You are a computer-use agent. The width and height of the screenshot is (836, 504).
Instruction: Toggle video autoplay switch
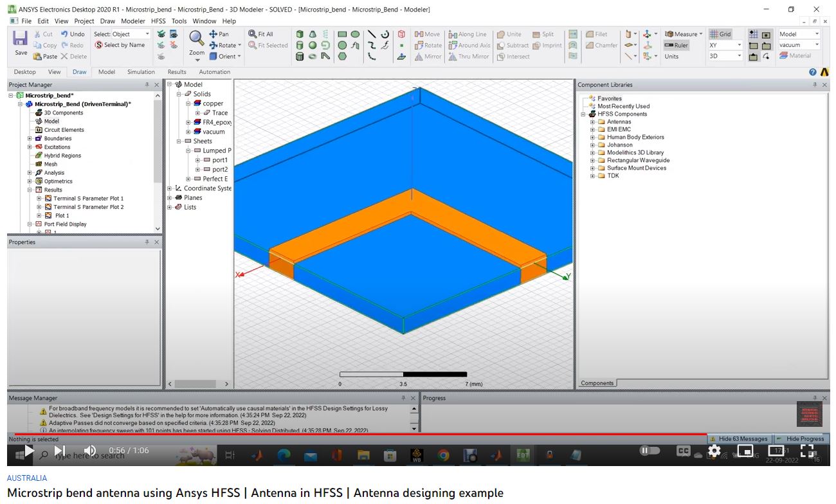(650, 451)
